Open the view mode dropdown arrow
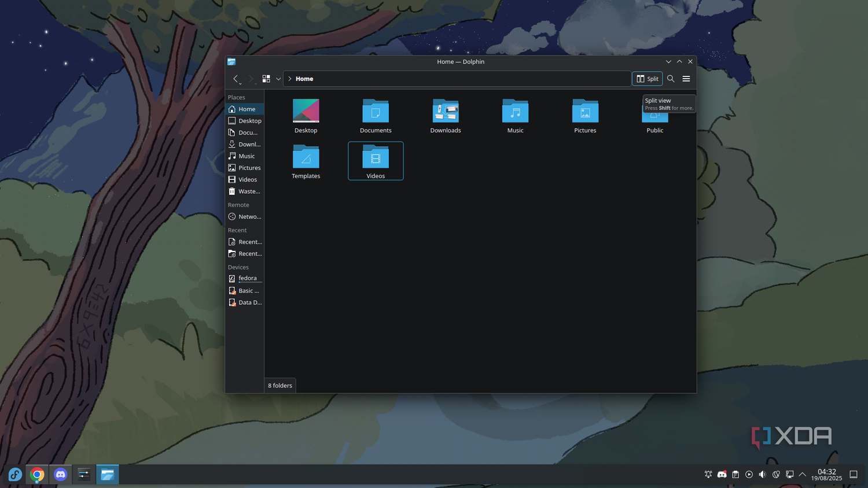 278,79
